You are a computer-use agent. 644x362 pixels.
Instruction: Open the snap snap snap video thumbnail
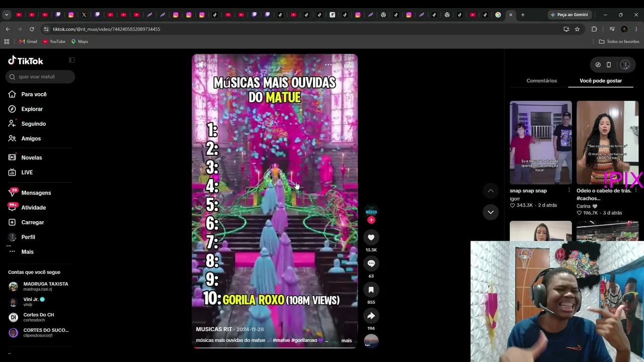pos(540,143)
